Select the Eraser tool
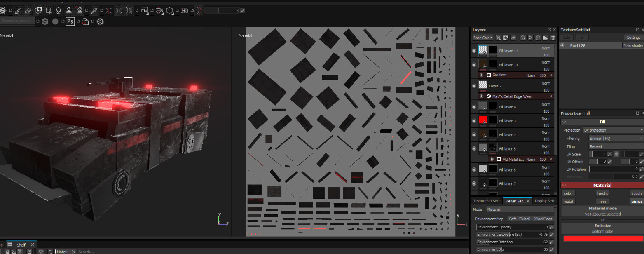Image resolution: width=644 pixels, height=254 pixels. click(28, 10)
